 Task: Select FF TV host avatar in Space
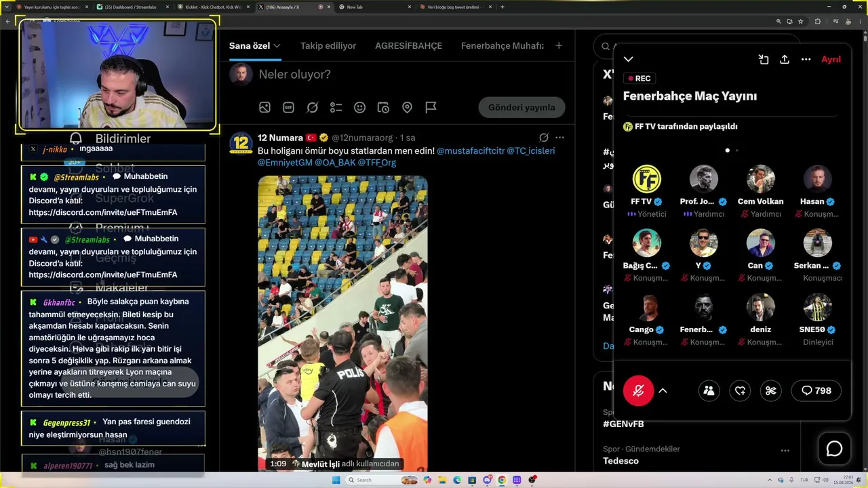(647, 179)
